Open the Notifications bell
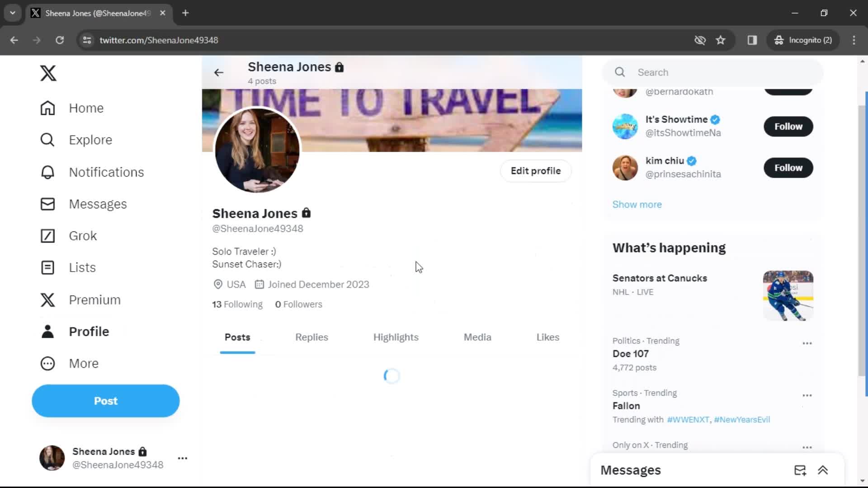 click(x=47, y=172)
